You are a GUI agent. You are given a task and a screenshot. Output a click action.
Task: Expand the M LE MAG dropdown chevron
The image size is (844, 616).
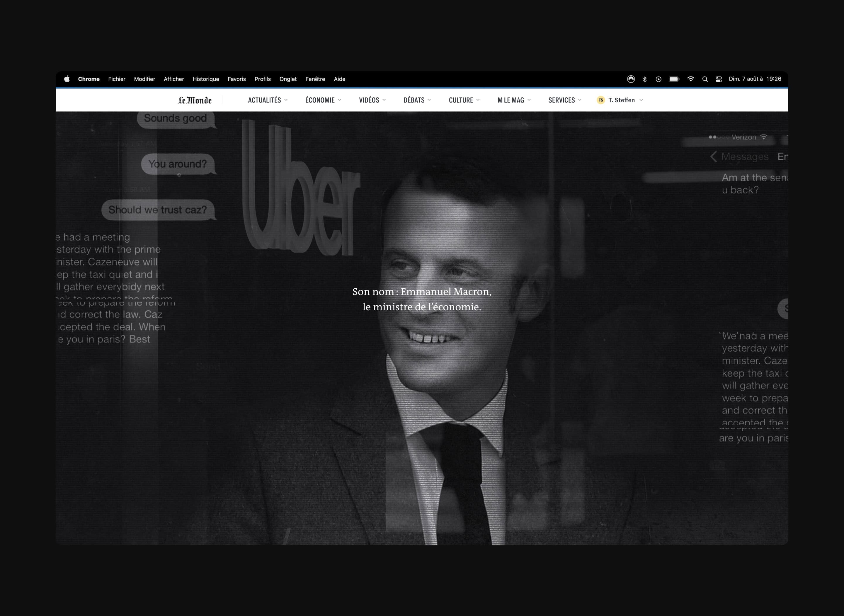(x=529, y=100)
